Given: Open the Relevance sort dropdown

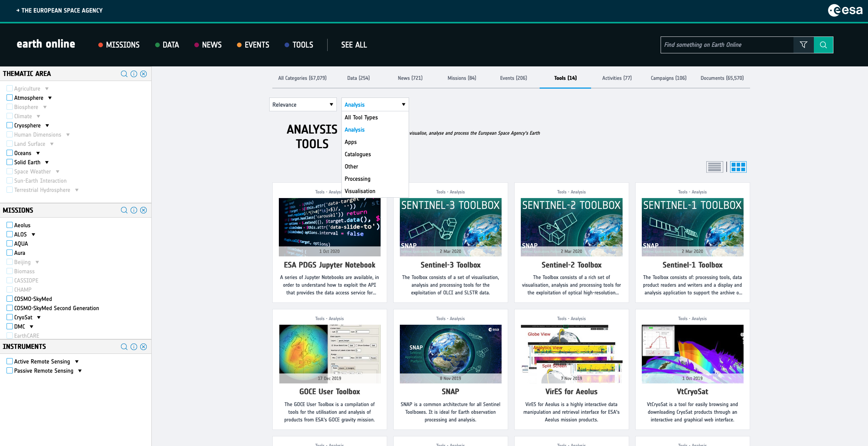Looking at the screenshot, I should 303,105.
